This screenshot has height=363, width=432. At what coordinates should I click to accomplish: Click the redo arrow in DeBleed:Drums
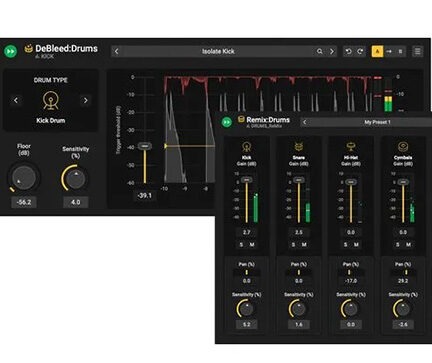(360, 51)
